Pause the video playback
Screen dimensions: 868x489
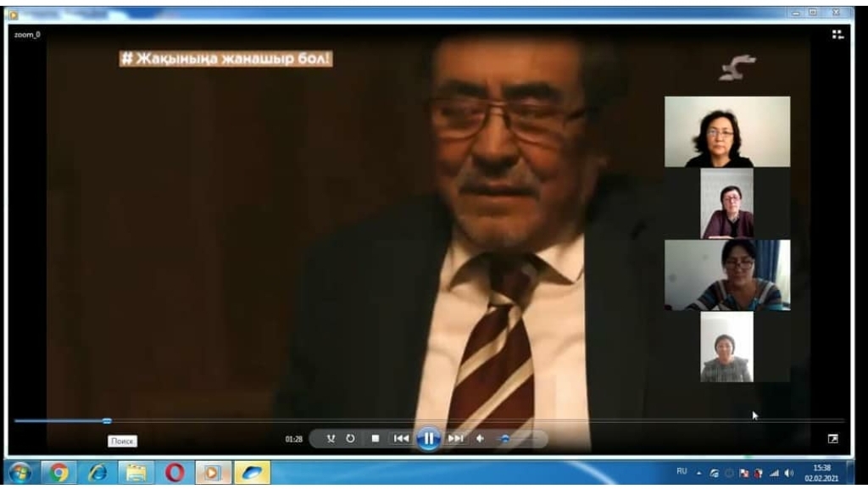tap(428, 438)
